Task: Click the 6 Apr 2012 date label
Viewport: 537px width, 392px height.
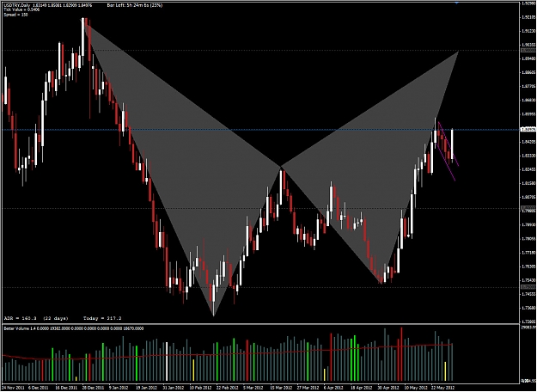Action: 334,387
